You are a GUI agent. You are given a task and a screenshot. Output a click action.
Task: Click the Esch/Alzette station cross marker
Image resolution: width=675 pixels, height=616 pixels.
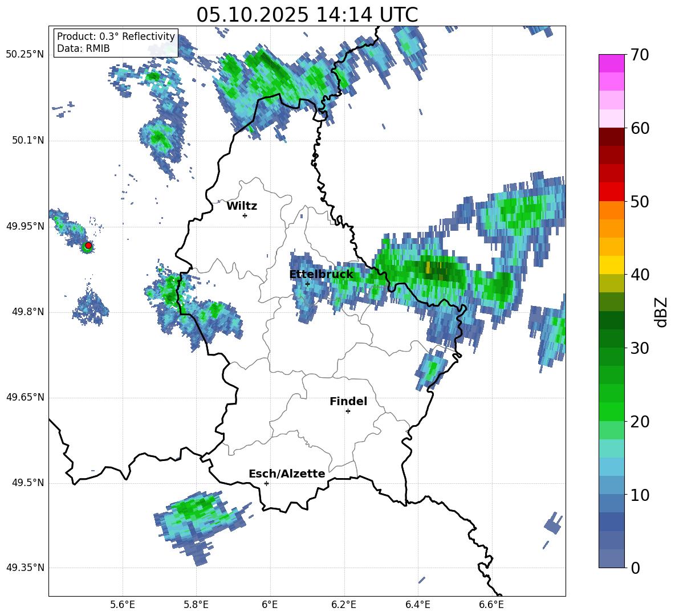pos(266,483)
